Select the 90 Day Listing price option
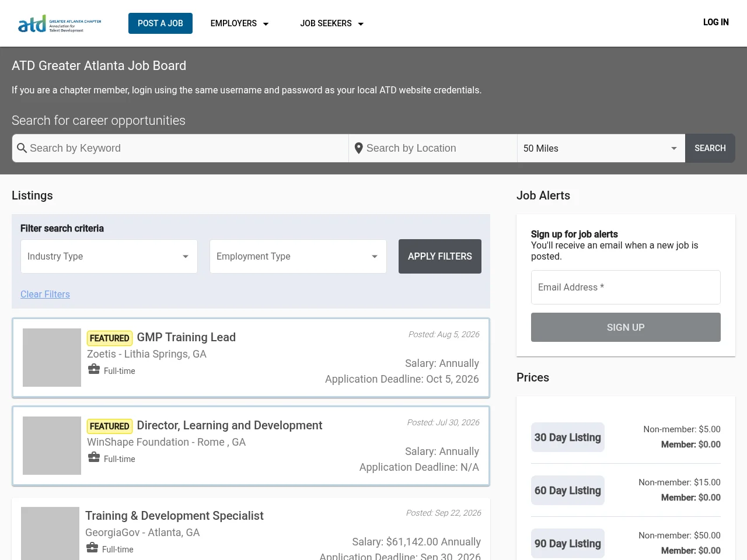The image size is (747, 560). [x=568, y=544]
